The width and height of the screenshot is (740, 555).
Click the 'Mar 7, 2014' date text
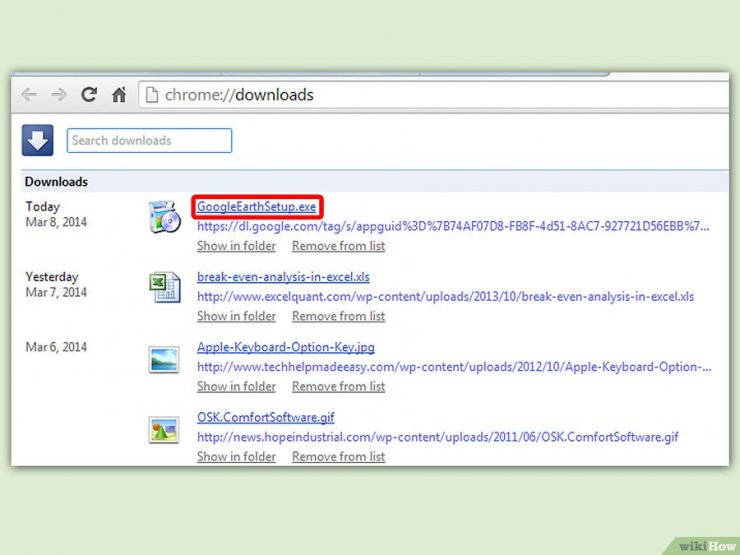click(56, 293)
